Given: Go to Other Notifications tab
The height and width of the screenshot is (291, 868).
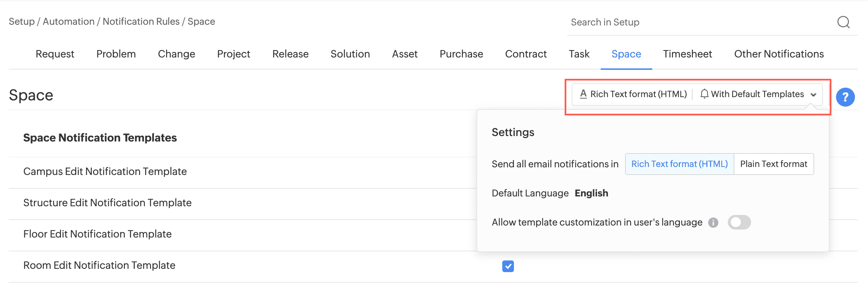Looking at the screenshot, I should [779, 54].
